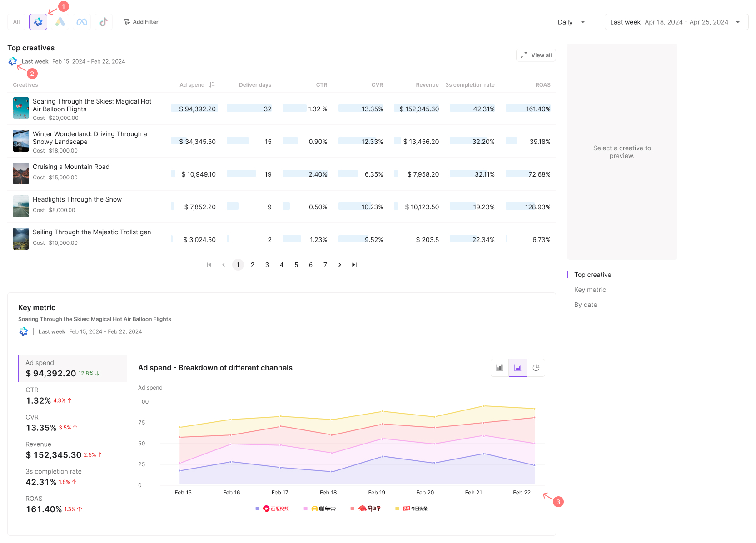This screenshot has height=543, width=756.
Task: Jump to the last page of creatives
Action: click(354, 265)
